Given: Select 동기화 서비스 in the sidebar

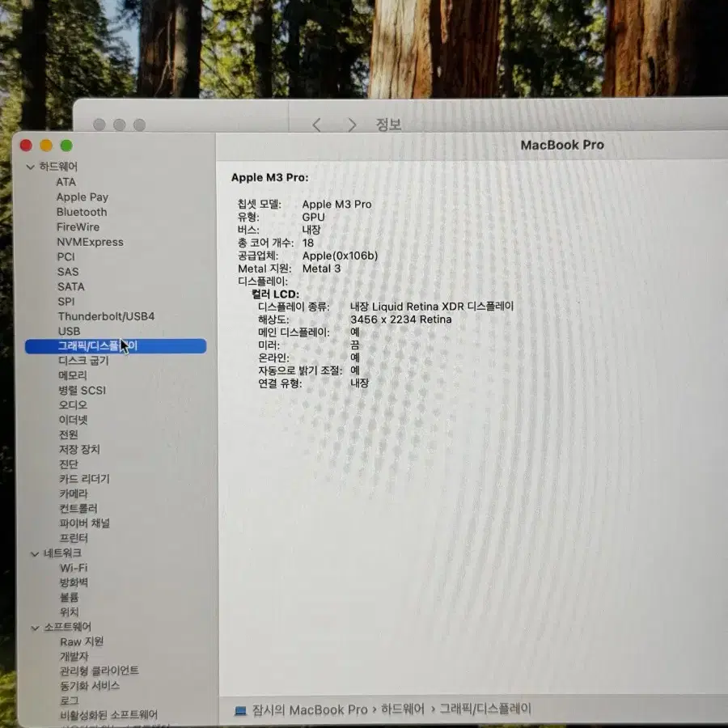Looking at the screenshot, I should point(90,686).
